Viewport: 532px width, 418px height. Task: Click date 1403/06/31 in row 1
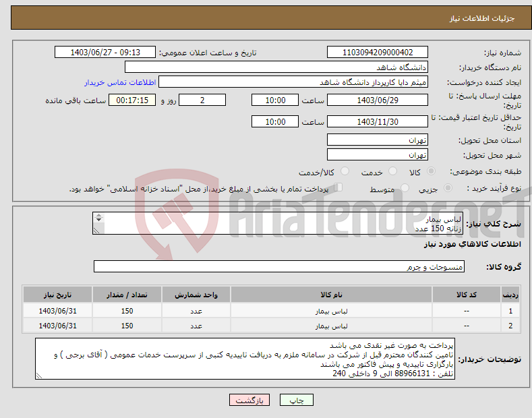[x=57, y=311]
